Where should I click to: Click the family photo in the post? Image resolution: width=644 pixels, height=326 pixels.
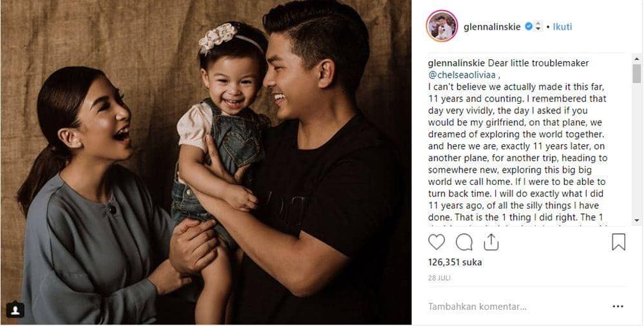(x=206, y=163)
